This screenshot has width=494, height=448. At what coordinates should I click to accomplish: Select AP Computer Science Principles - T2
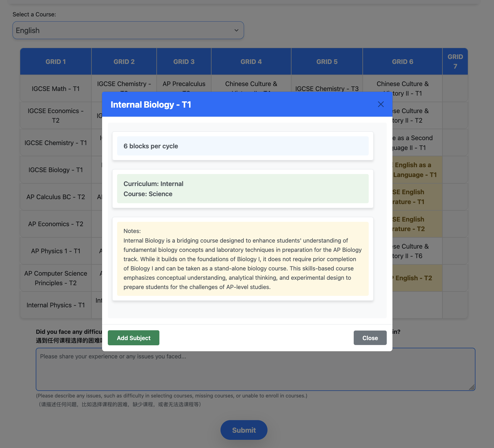[55, 278]
